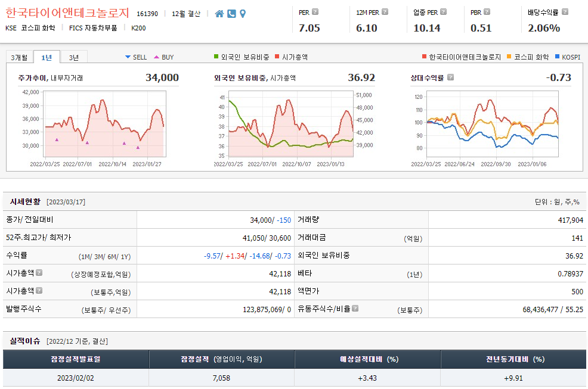Open help icon next to 배당수익률
Image resolution: width=588 pixels, height=389 pixels.
565,12
